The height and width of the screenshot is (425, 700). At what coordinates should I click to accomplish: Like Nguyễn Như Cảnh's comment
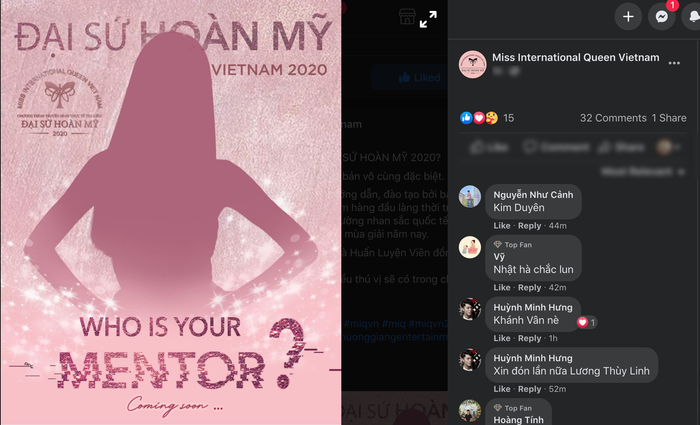coord(502,226)
